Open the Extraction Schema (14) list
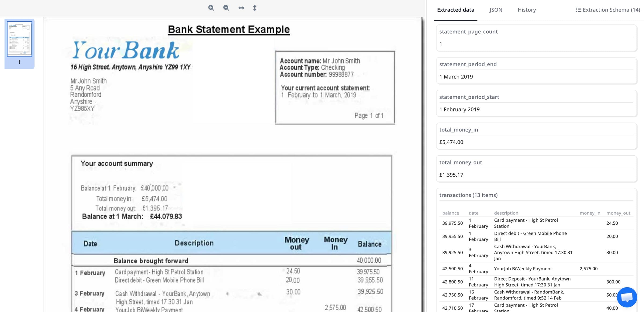Image resolution: width=644 pixels, height=312 pixels. (x=608, y=10)
